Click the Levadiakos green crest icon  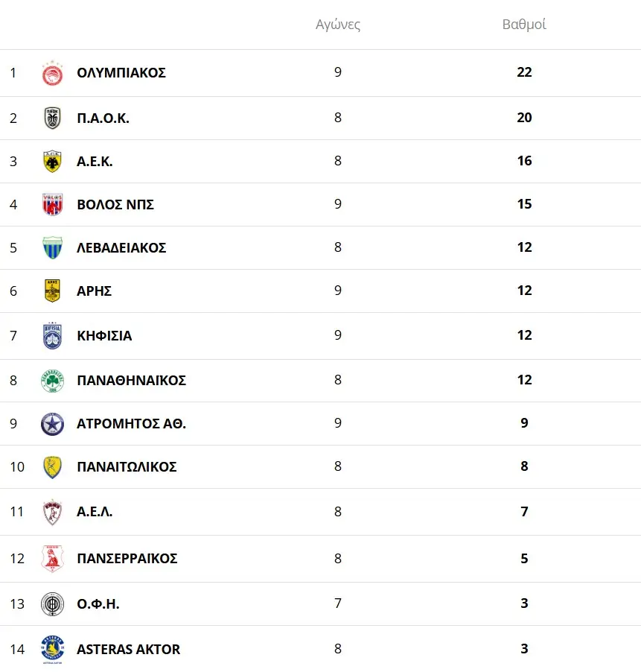pos(52,247)
